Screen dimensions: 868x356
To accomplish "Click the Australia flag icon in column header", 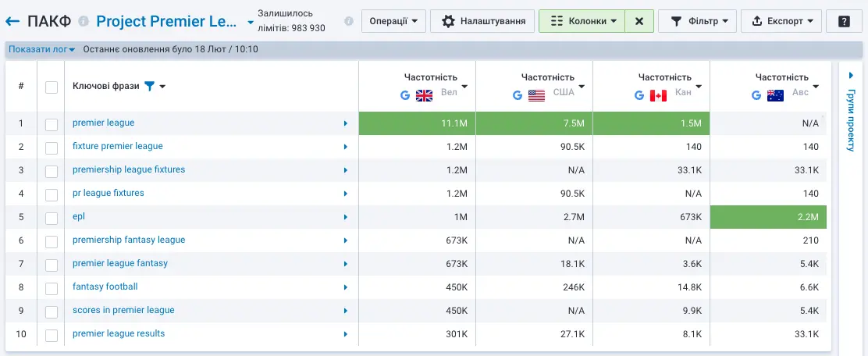I will point(775,95).
